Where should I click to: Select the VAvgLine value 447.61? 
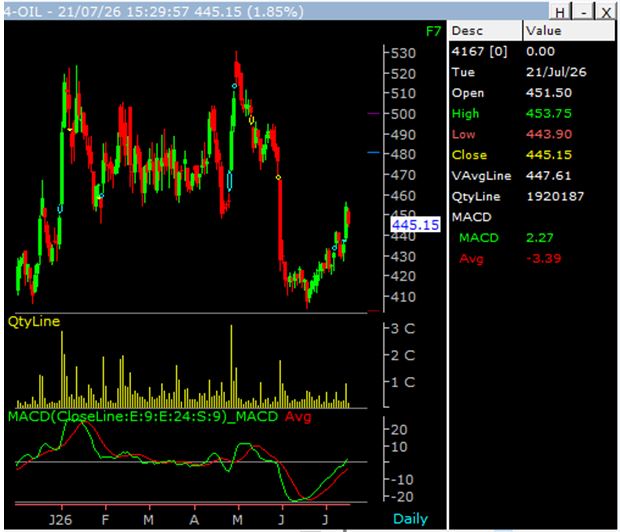coord(549,176)
